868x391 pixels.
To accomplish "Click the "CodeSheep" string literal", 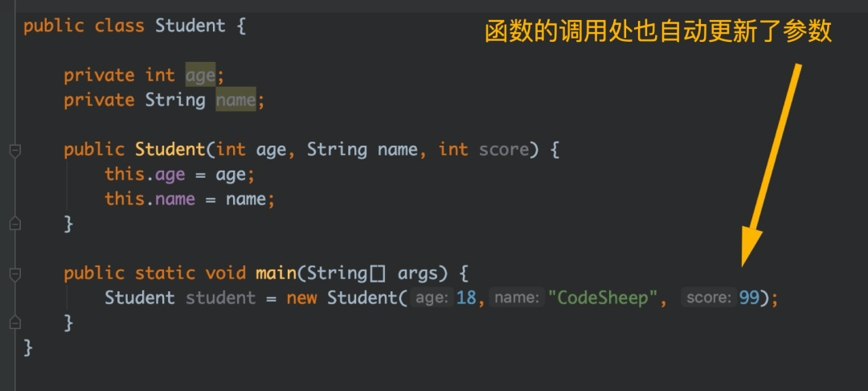I will pos(603,298).
